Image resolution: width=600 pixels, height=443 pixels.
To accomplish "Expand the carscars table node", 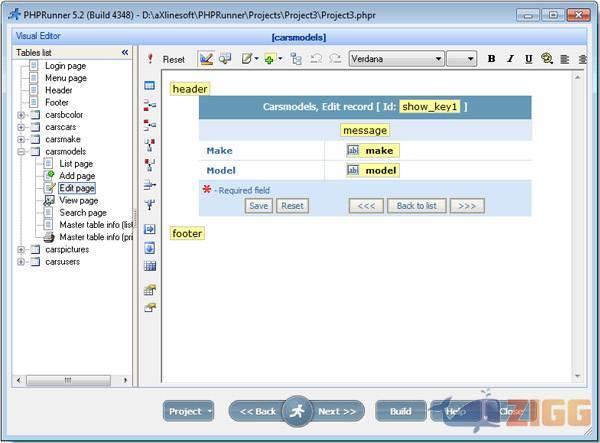I will (x=21, y=127).
